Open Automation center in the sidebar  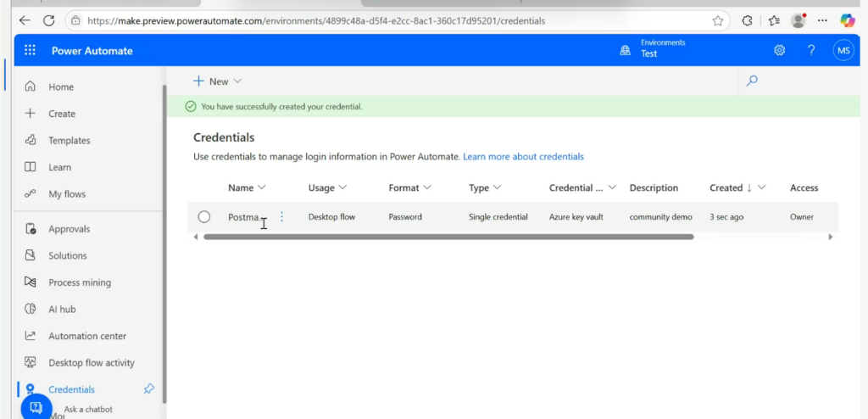(x=87, y=336)
